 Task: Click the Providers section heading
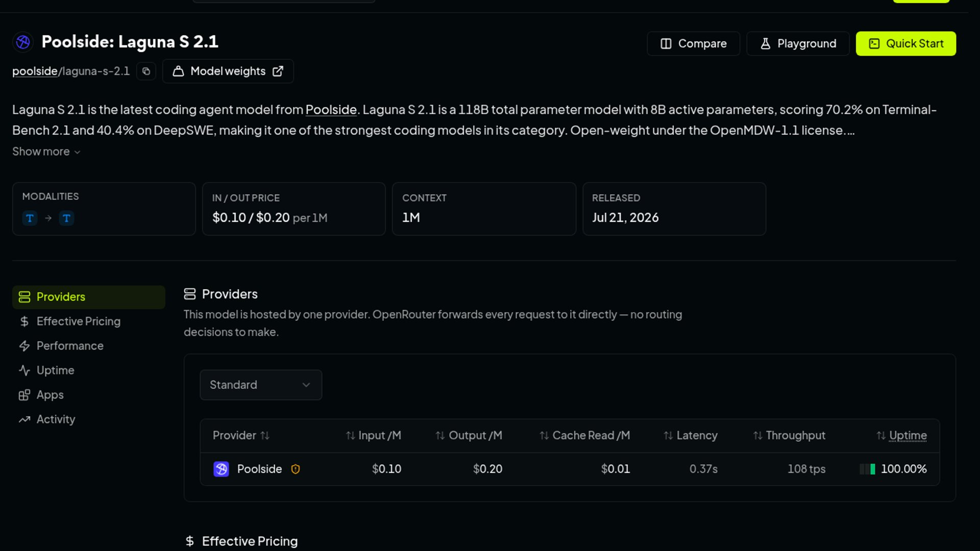(230, 294)
